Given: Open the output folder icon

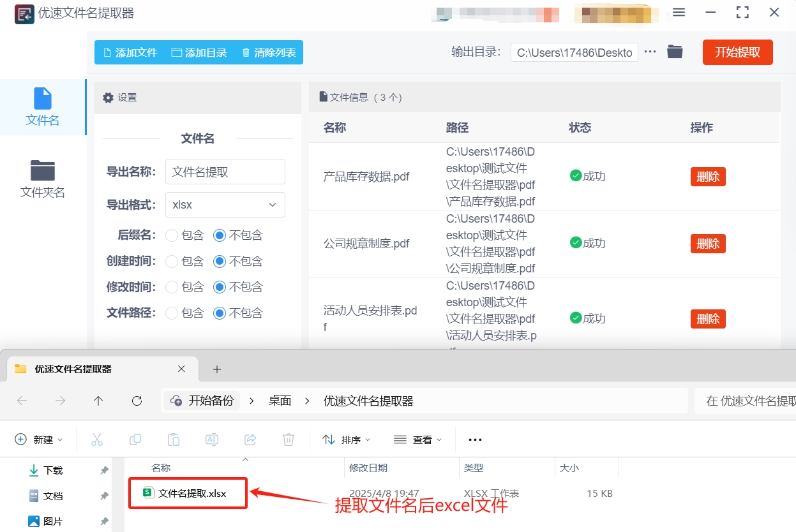Looking at the screenshot, I should [675, 52].
